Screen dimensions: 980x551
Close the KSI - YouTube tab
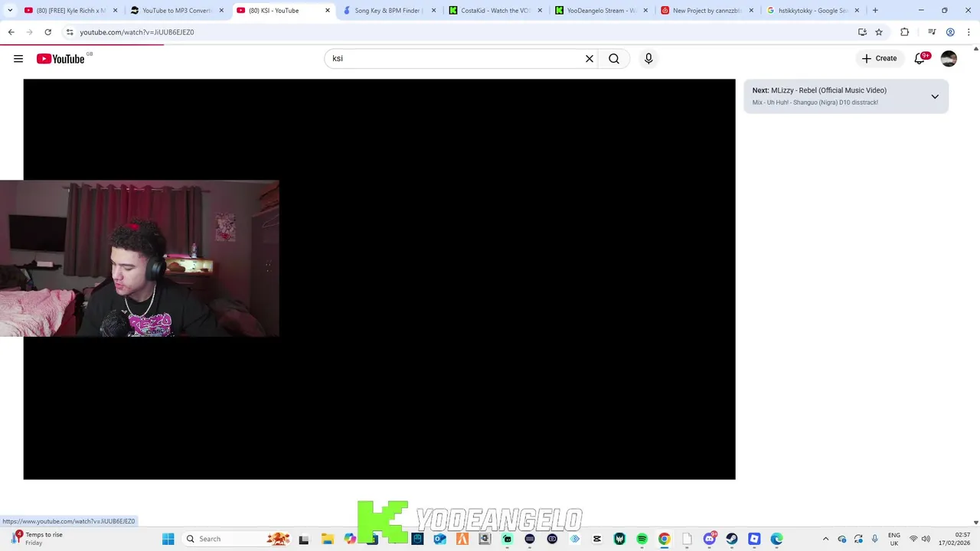click(328, 11)
